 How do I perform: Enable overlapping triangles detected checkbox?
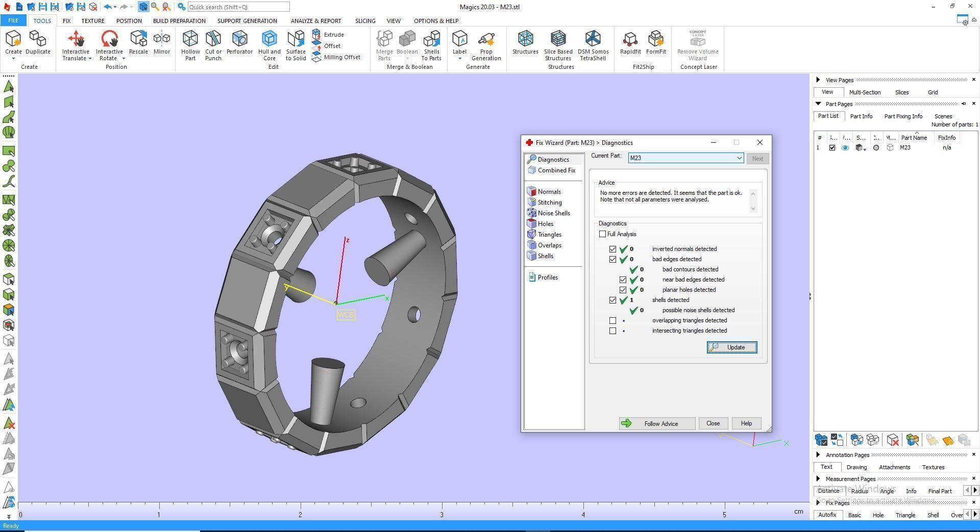pos(612,320)
